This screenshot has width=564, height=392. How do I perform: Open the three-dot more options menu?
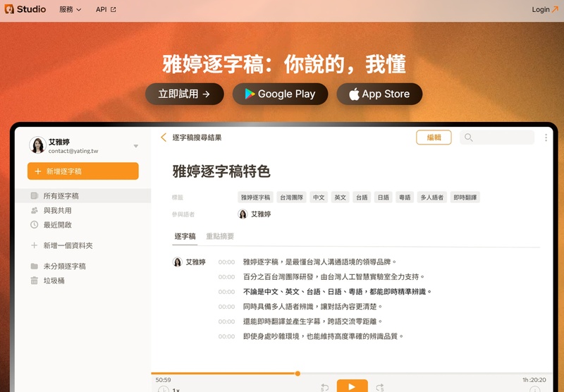coord(546,137)
